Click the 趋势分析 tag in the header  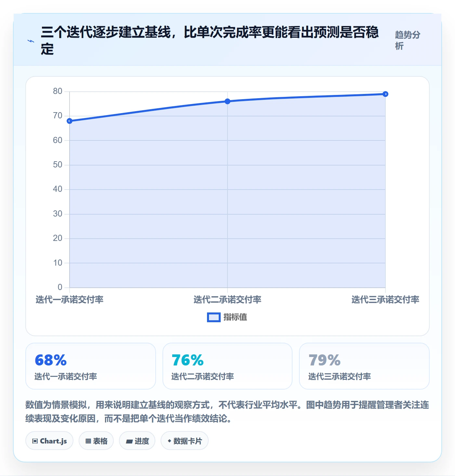coord(408,40)
